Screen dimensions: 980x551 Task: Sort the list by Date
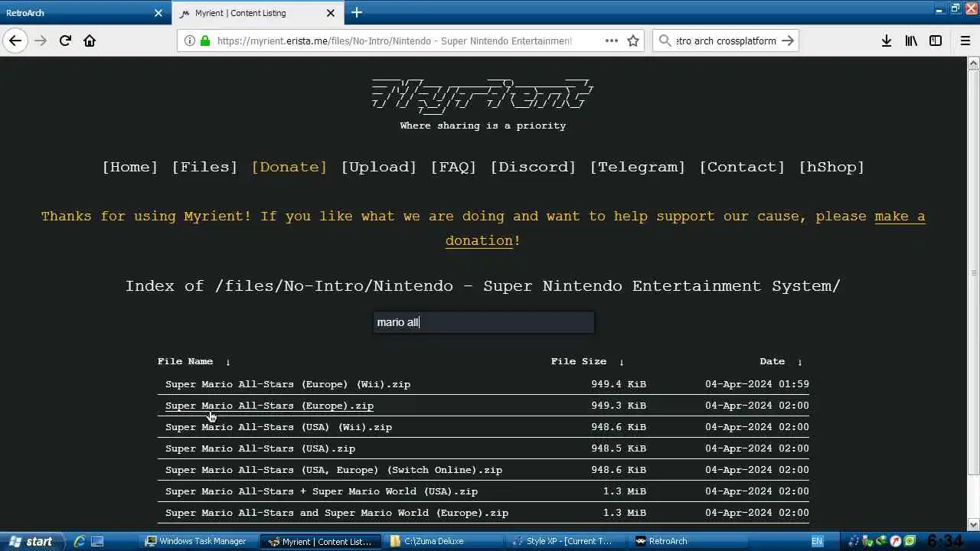772,361
